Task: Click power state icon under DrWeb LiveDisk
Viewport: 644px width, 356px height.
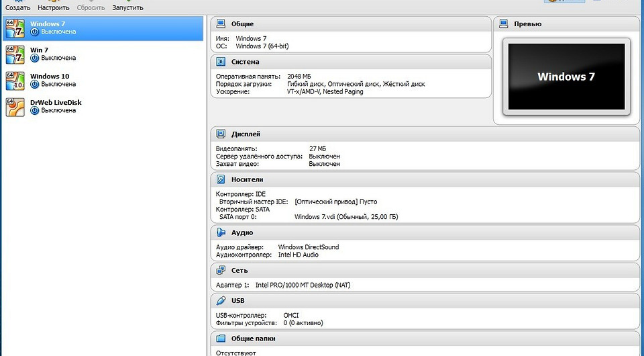Action: pos(34,111)
